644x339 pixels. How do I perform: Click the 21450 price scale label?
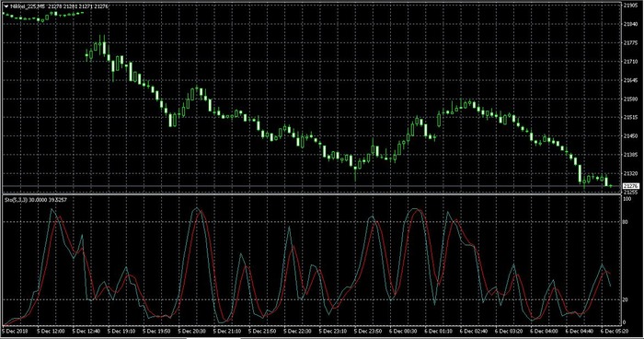point(630,136)
